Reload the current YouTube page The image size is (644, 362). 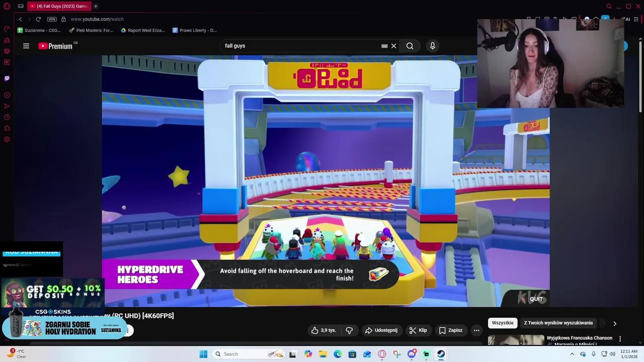pos(38,19)
